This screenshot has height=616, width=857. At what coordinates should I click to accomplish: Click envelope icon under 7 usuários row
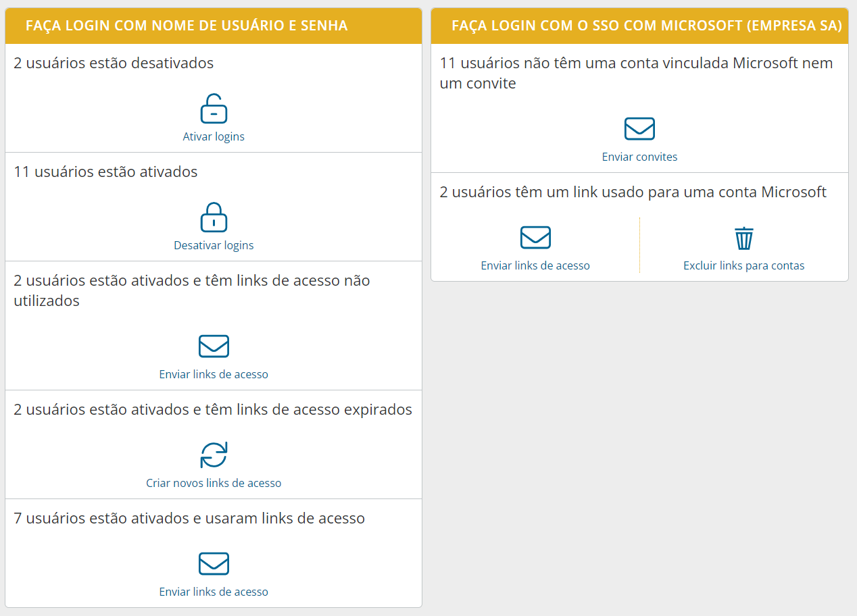tap(214, 564)
